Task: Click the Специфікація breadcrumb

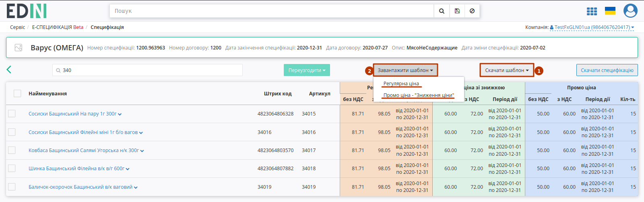Action: 107,27
